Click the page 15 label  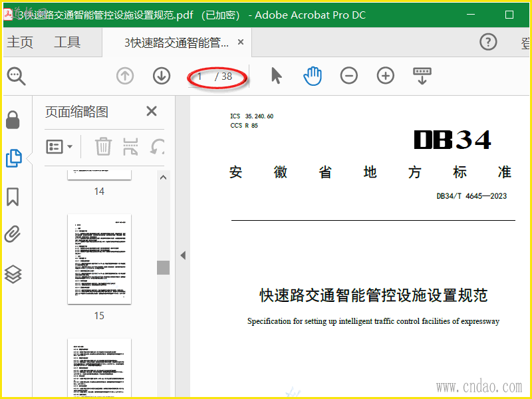(x=99, y=316)
